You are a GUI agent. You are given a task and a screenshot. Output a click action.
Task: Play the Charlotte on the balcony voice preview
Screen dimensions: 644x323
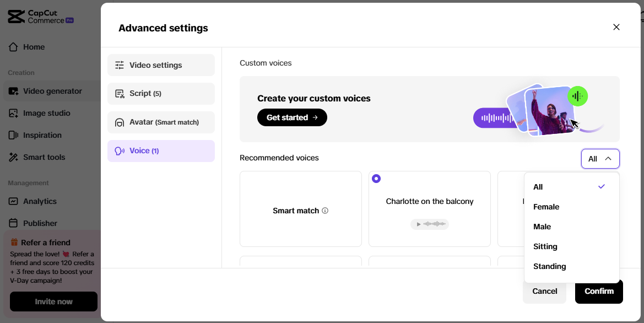pyautogui.click(x=430, y=224)
